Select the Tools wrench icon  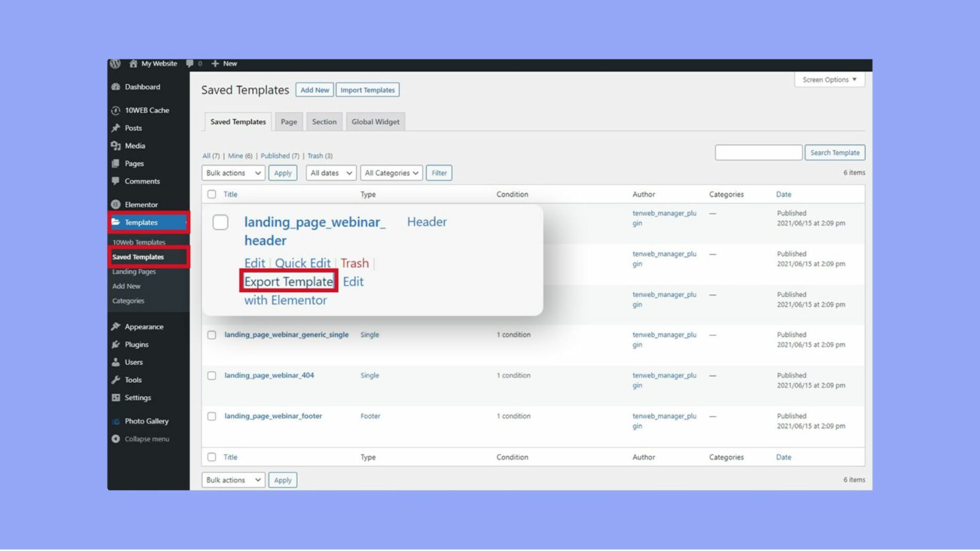click(x=117, y=379)
